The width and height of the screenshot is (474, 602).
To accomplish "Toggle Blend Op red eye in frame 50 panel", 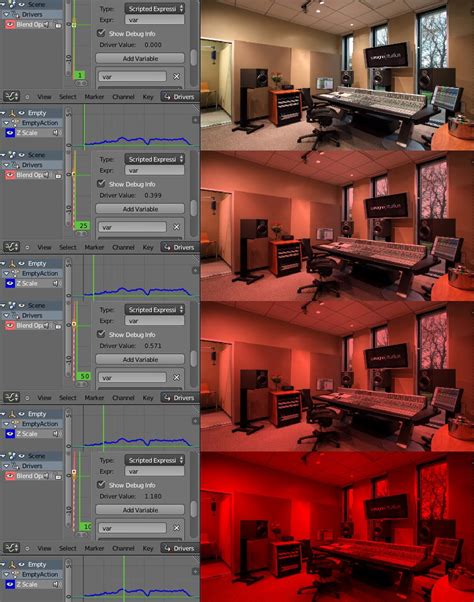I will coord(10,326).
